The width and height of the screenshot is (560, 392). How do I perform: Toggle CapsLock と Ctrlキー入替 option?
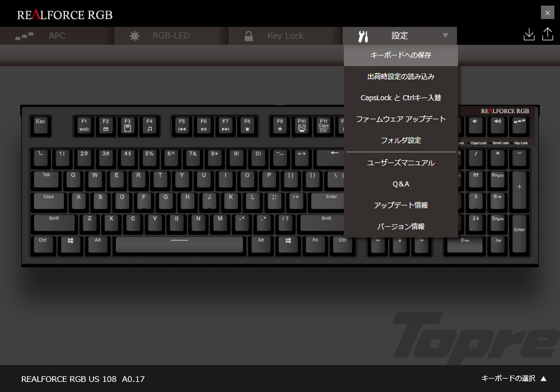coord(401,98)
